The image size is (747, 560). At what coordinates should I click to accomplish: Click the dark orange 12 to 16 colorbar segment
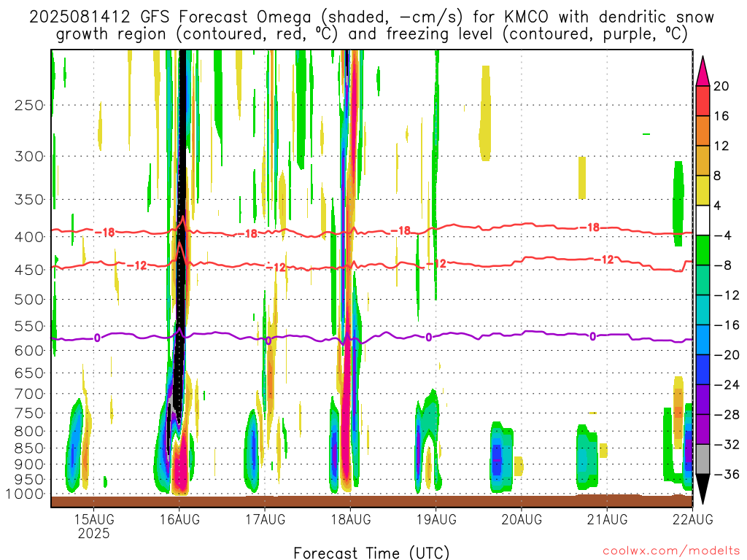(703, 131)
